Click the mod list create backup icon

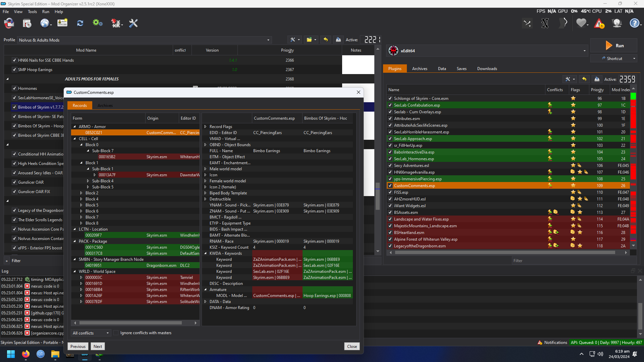click(338, 40)
